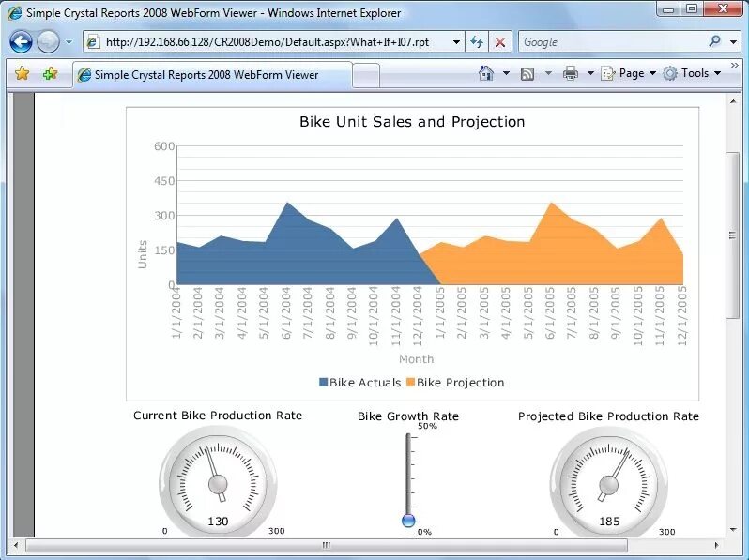
Task: Click the '600' y-axis value
Action: click(164, 146)
